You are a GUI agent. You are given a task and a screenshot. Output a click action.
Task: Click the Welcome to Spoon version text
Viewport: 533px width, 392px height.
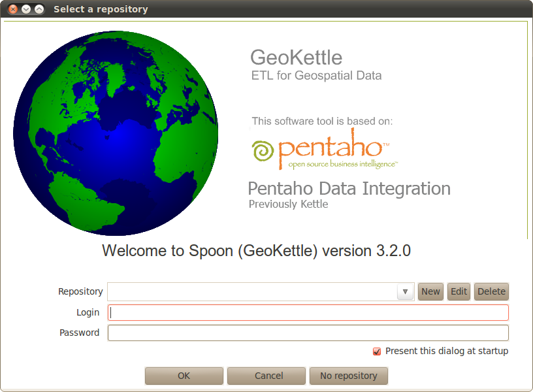point(256,251)
